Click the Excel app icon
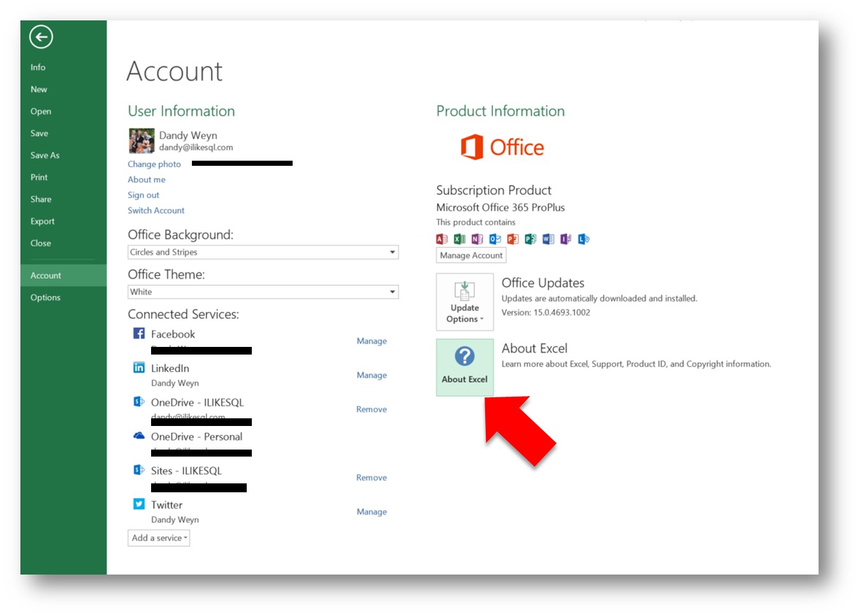 pos(460,239)
